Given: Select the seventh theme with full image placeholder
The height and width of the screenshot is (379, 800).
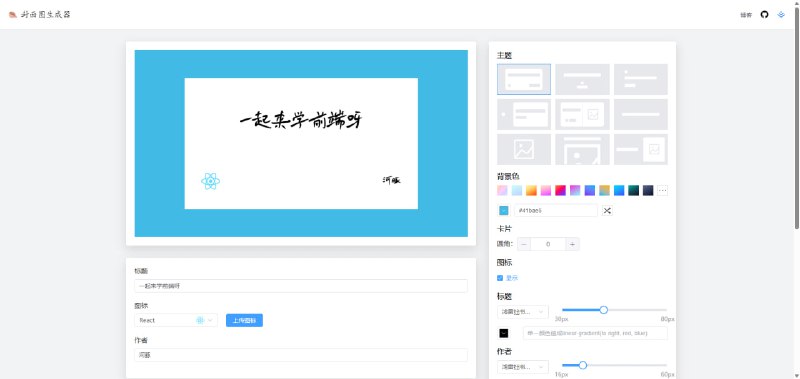Looking at the screenshot, I should tap(524, 149).
